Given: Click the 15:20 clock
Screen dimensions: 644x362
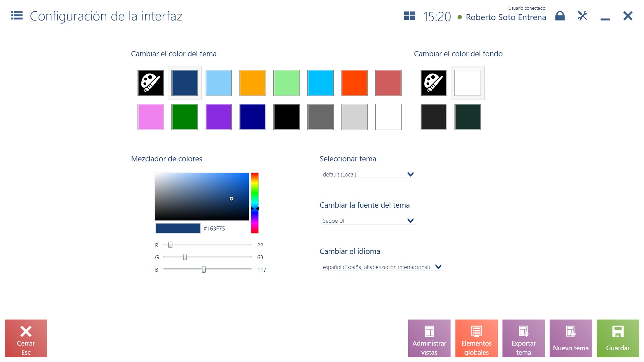Looking at the screenshot, I should tap(437, 16).
